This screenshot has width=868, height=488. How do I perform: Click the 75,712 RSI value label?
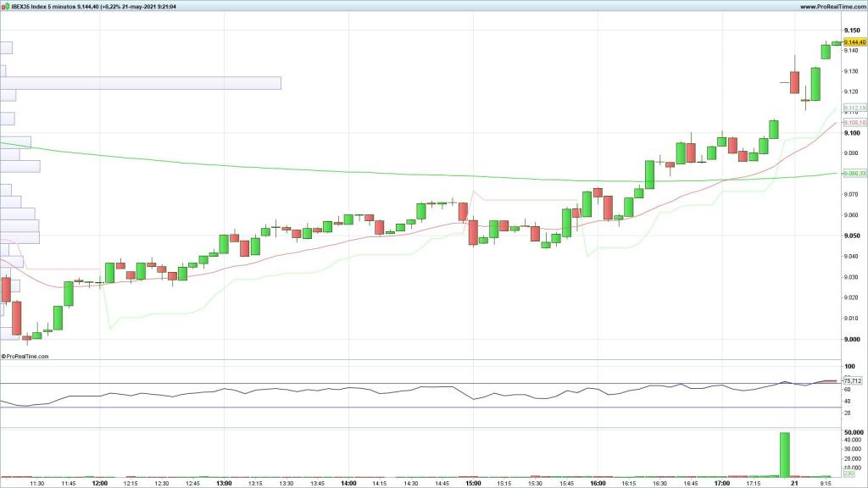(853, 380)
